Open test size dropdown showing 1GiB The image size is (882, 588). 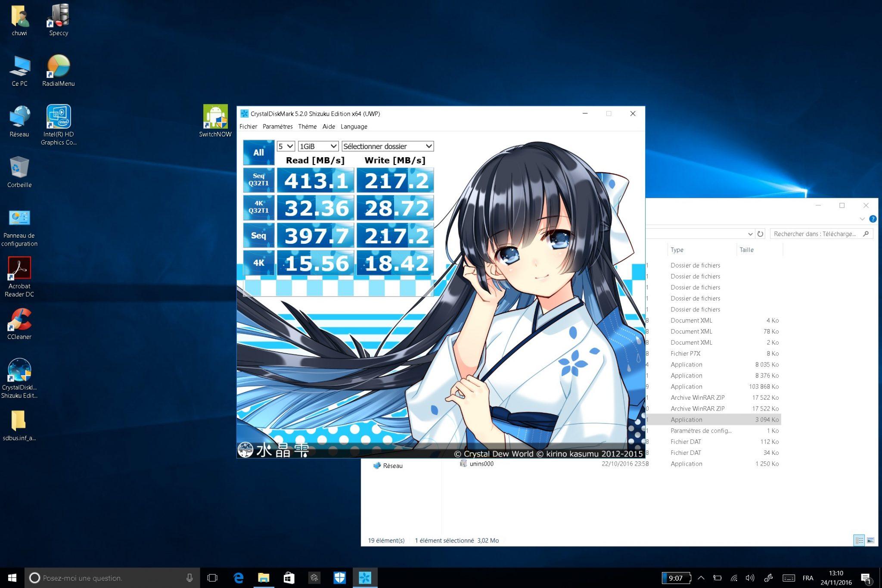(318, 146)
